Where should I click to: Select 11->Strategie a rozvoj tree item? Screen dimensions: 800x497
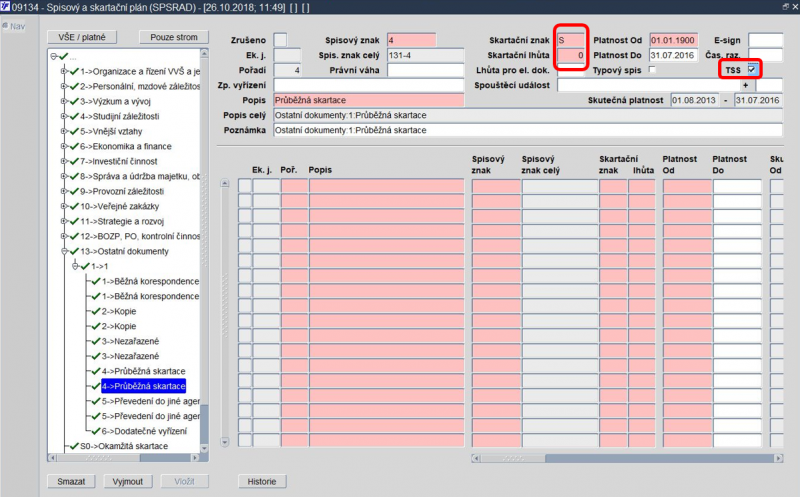[122, 221]
